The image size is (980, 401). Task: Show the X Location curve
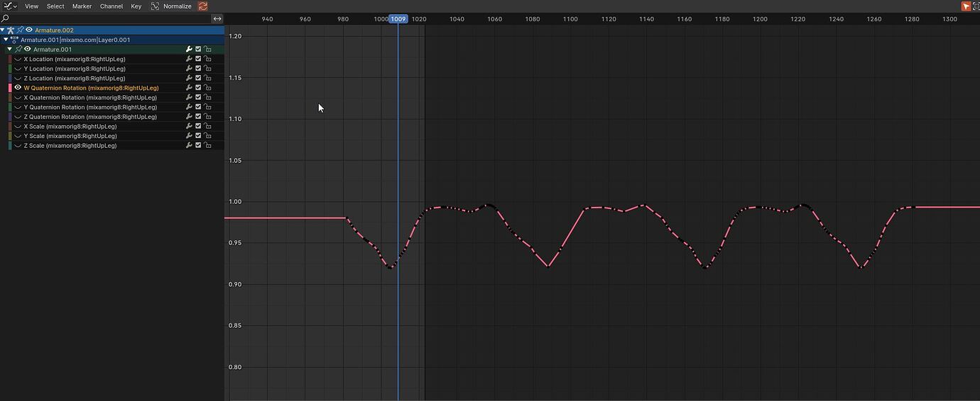click(18, 59)
